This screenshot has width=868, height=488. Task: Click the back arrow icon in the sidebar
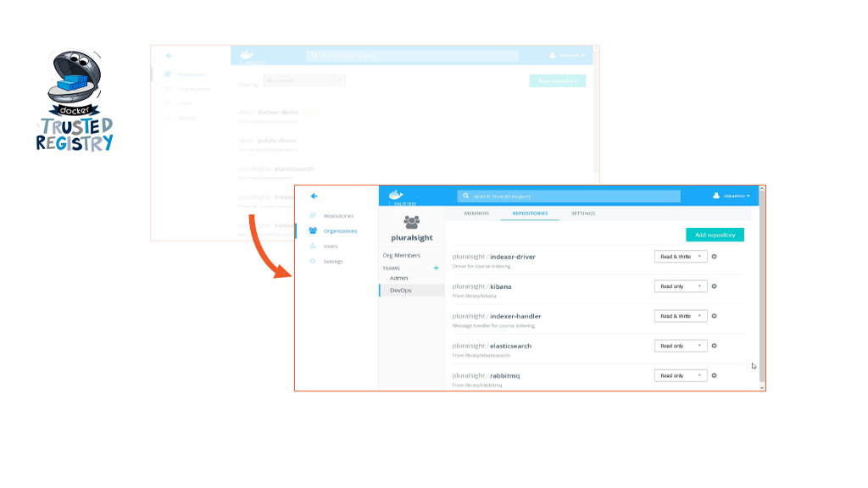coord(314,197)
